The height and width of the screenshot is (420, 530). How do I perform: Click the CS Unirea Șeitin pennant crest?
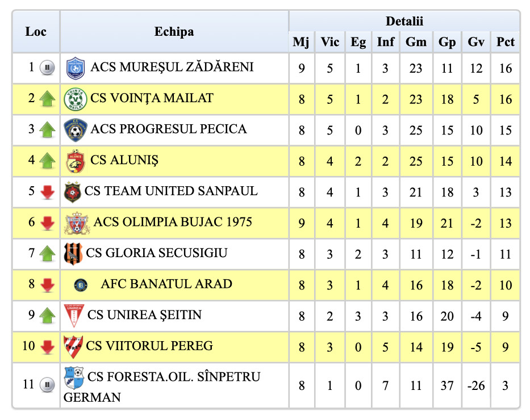click(x=73, y=315)
